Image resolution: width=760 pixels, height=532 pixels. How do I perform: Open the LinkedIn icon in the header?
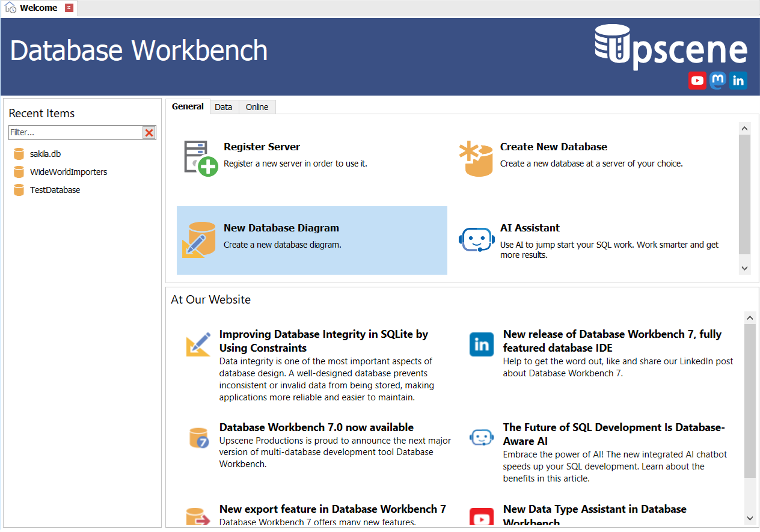pos(738,81)
